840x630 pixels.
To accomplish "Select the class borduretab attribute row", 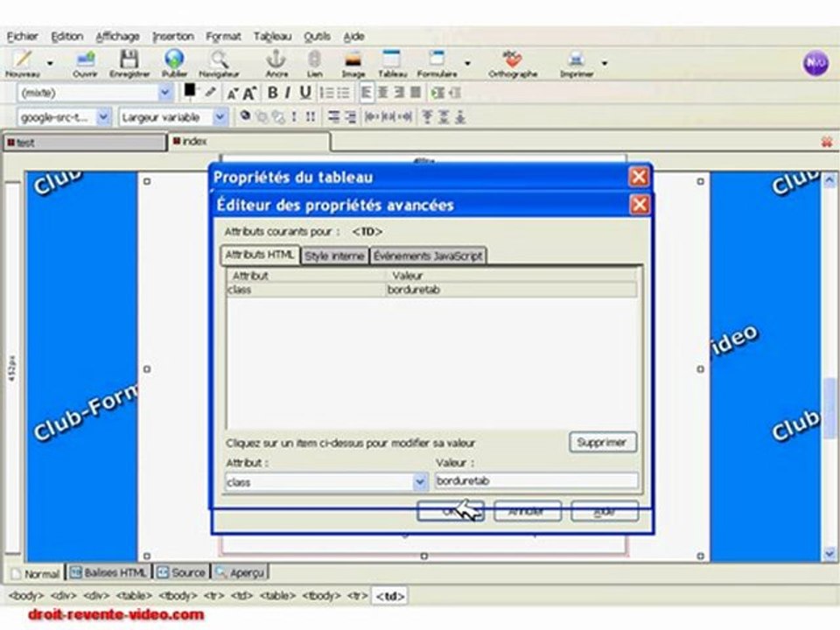I will pos(431,290).
